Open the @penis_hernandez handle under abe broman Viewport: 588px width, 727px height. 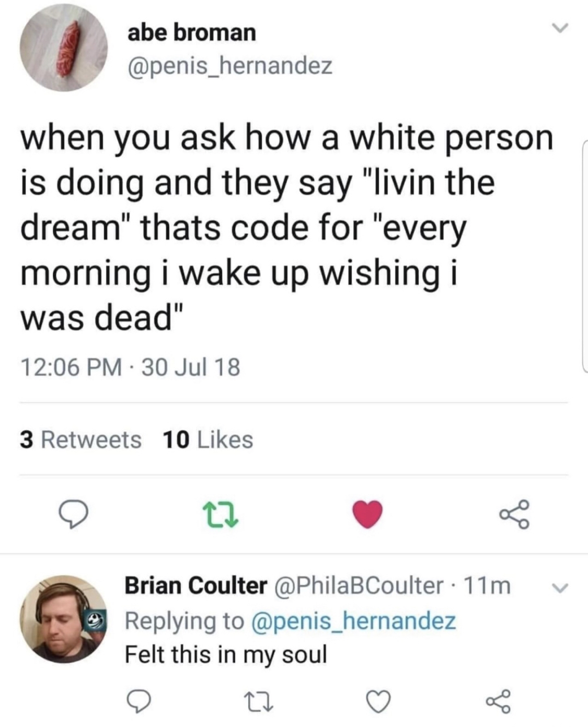tap(230, 66)
